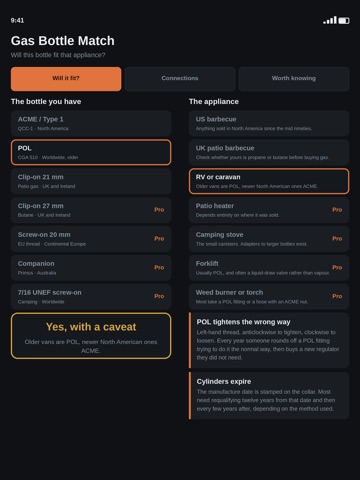Open the Connections tab
This screenshot has width=360, height=480.
click(x=180, y=79)
